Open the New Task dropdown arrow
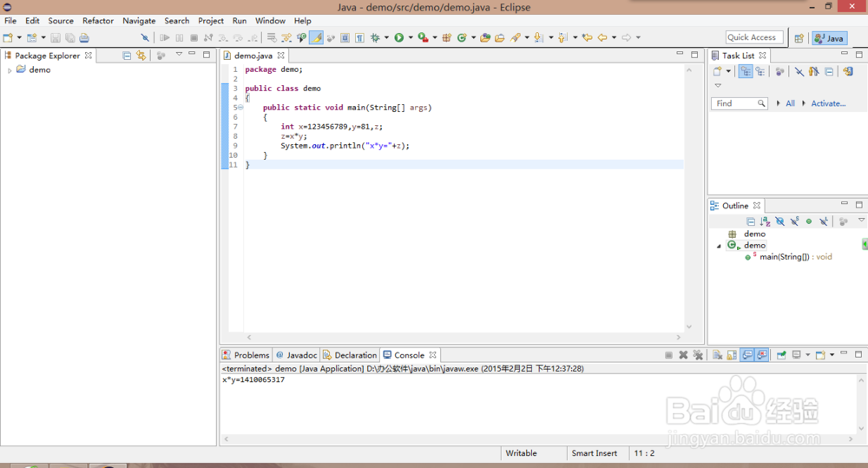 (x=728, y=71)
